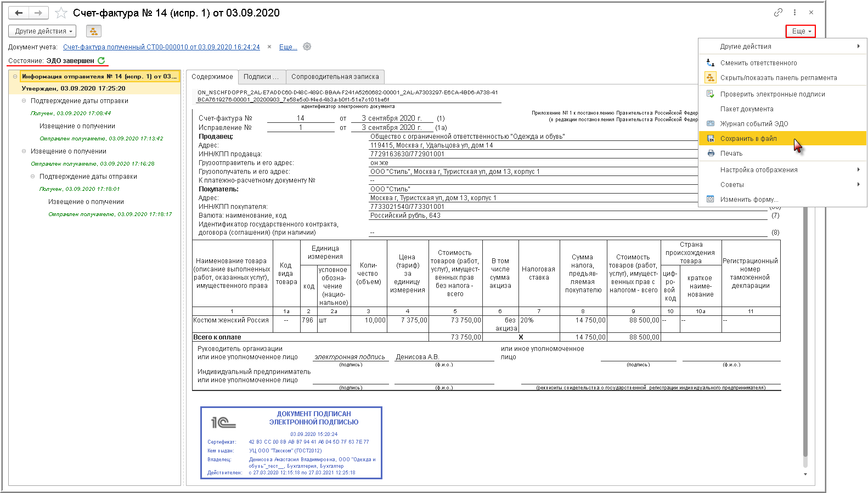Expand the Советы submenu
The height and width of the screenshot is (493, 868).
[782, 185]
